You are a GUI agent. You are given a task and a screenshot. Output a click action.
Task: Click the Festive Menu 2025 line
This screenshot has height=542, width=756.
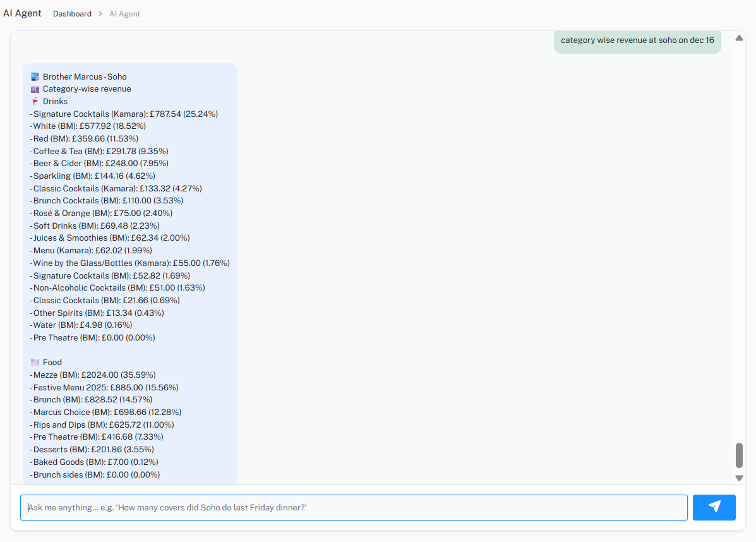click(x=104, y=388)
